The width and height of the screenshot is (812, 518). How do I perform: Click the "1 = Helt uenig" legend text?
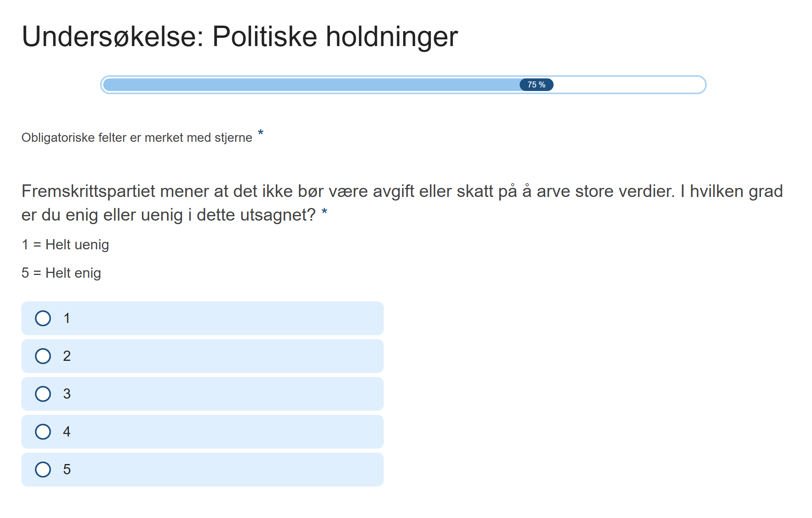[x=65, y=245]
